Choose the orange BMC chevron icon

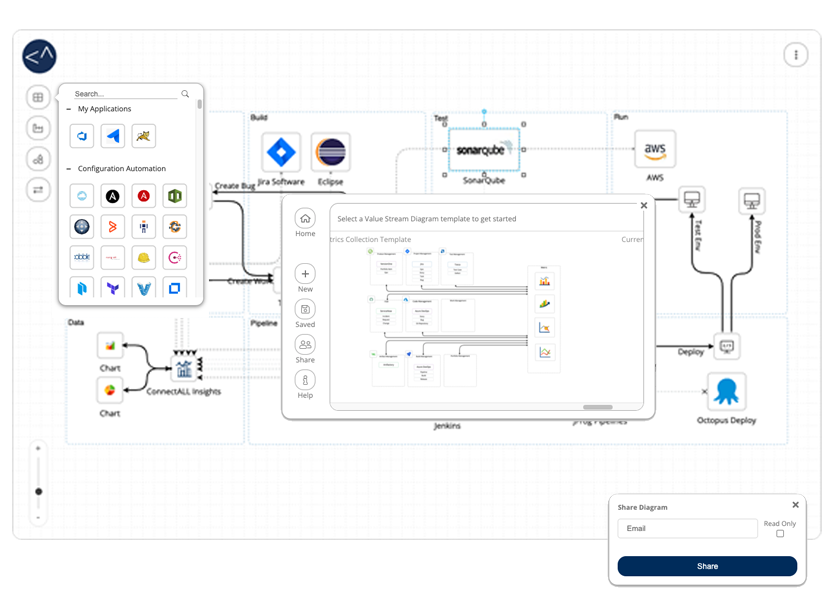coord(113,227)
